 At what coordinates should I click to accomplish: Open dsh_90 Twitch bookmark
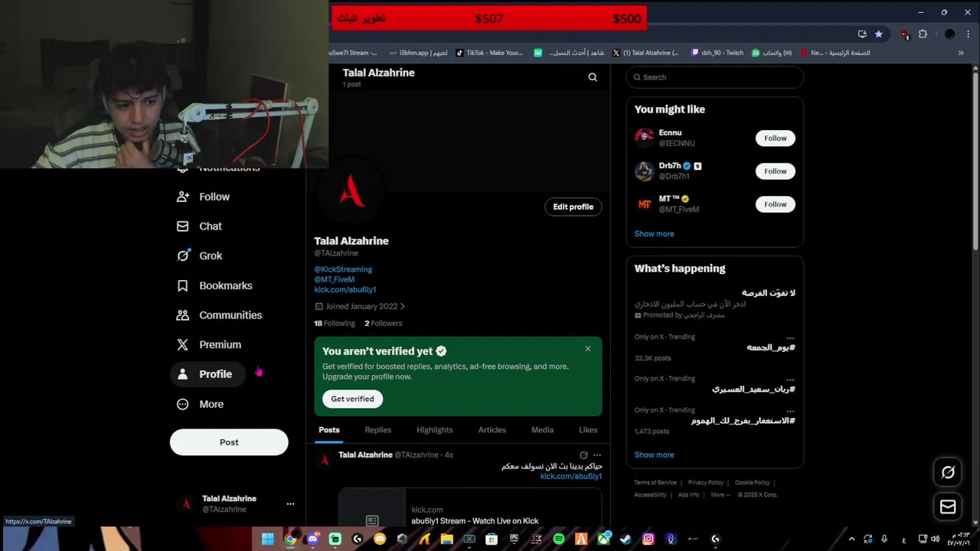pyautogui.click(x=717, y=53)
